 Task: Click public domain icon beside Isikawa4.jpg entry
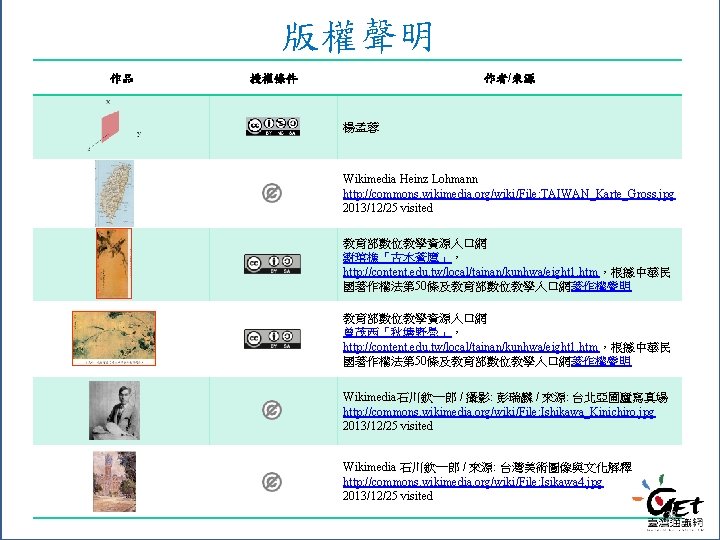point(271,482)
